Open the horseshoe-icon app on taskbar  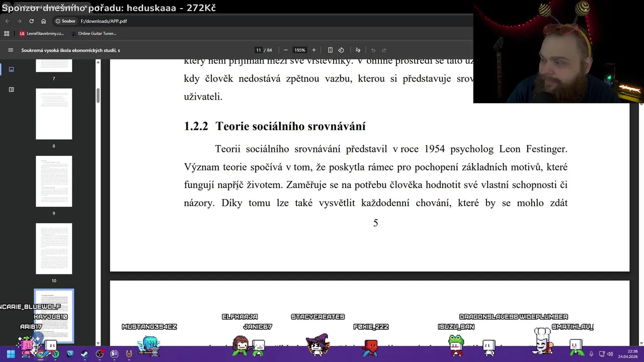(129, 354)
